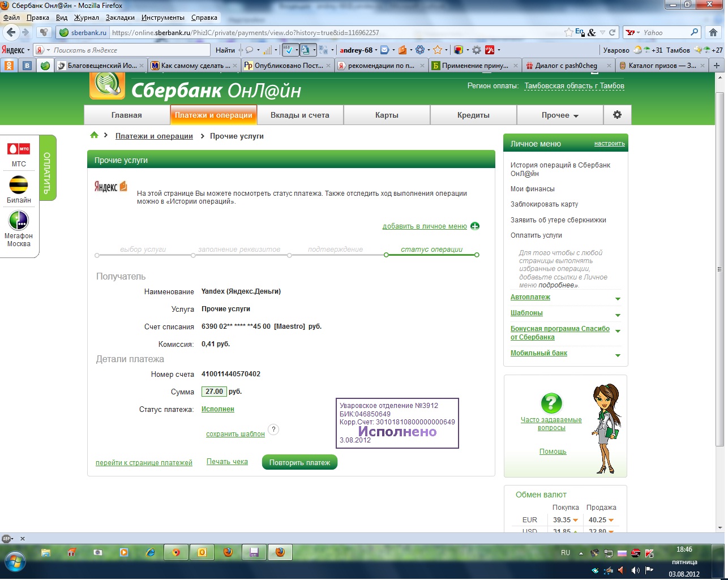The image size is (728, 580).
Task: Click the volume speaker icon in system tray
Action: coord(636,570)
